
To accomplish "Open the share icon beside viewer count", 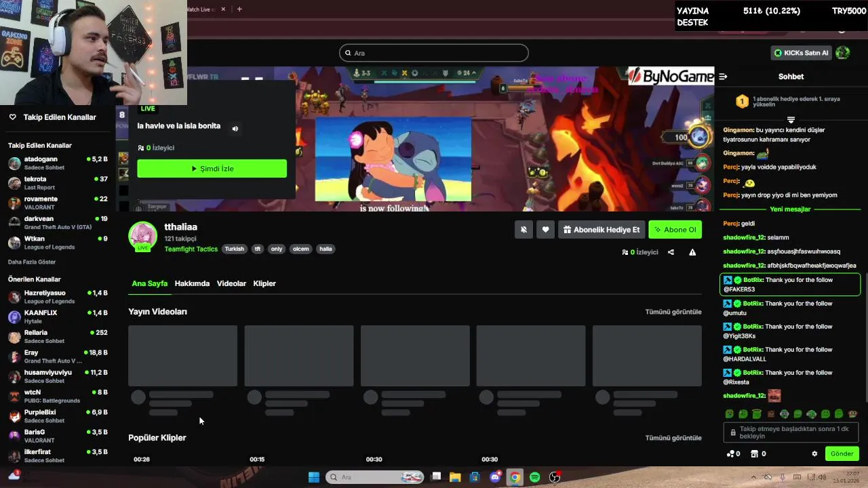I will [x=671, y=252].
